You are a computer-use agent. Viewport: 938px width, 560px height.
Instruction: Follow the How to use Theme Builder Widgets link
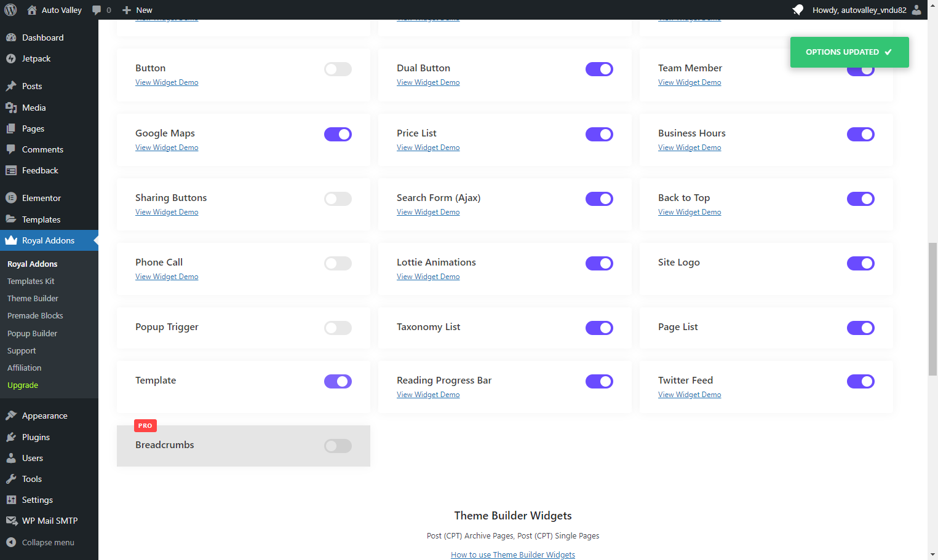(x=513, y=554)
